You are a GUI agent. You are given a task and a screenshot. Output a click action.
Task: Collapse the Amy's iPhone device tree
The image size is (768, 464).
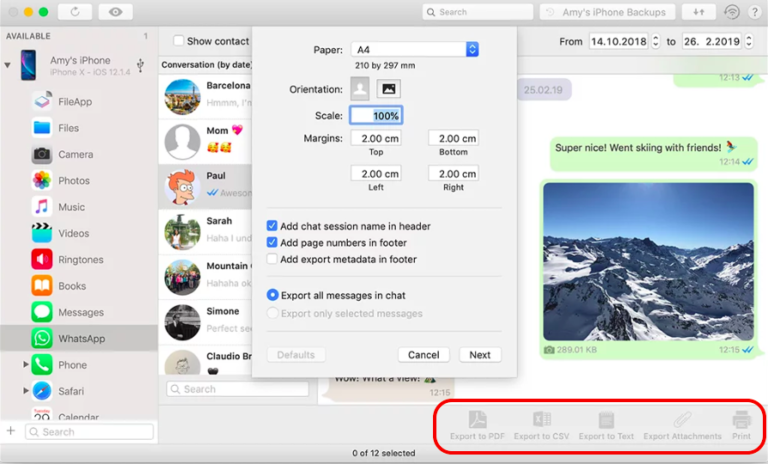pyautogui.click(x=8, y=65)
